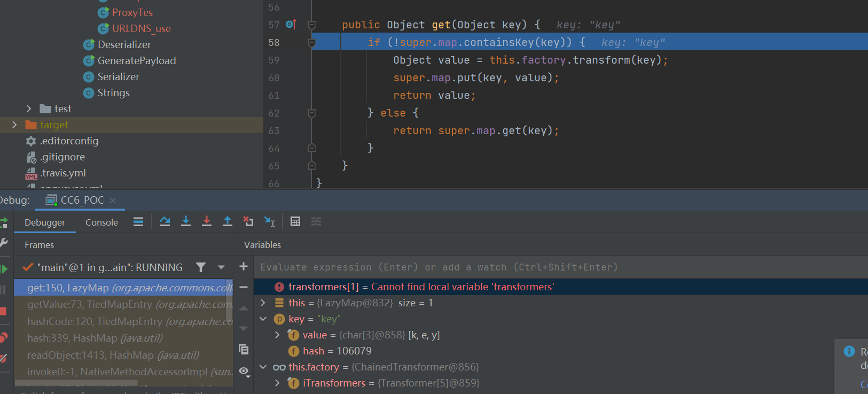Stop the debug session with the red square
868x394 pixels.
tap(3, 311)
